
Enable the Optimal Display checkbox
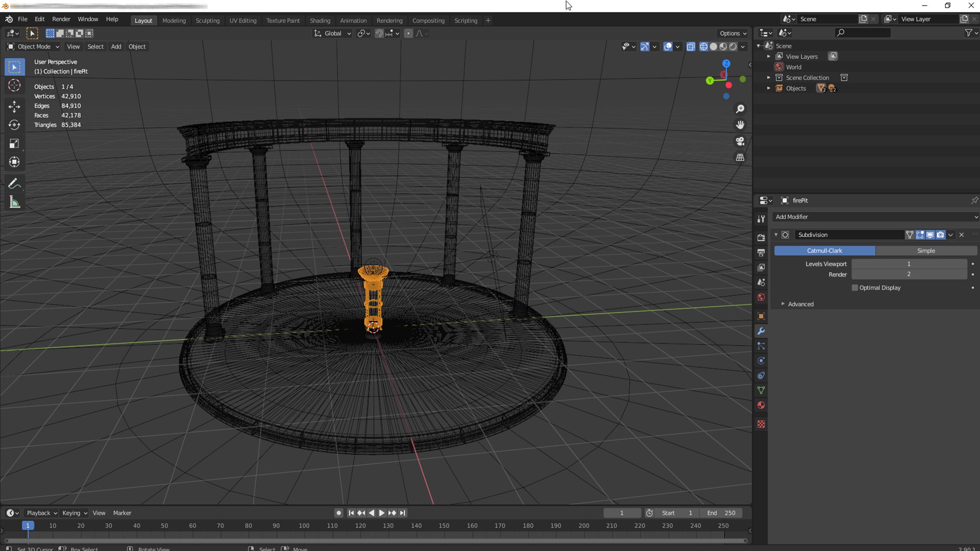coord(855,288)
